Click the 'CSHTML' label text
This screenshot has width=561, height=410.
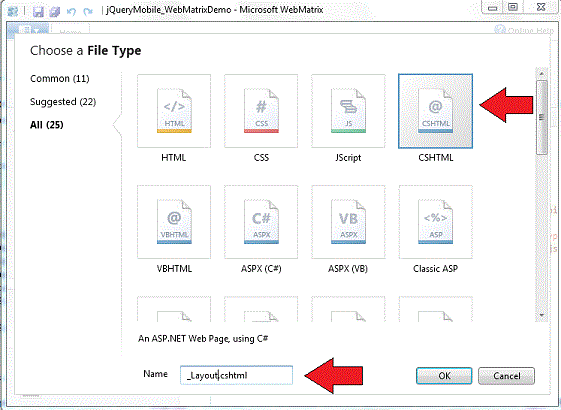[x=436, y=158]
